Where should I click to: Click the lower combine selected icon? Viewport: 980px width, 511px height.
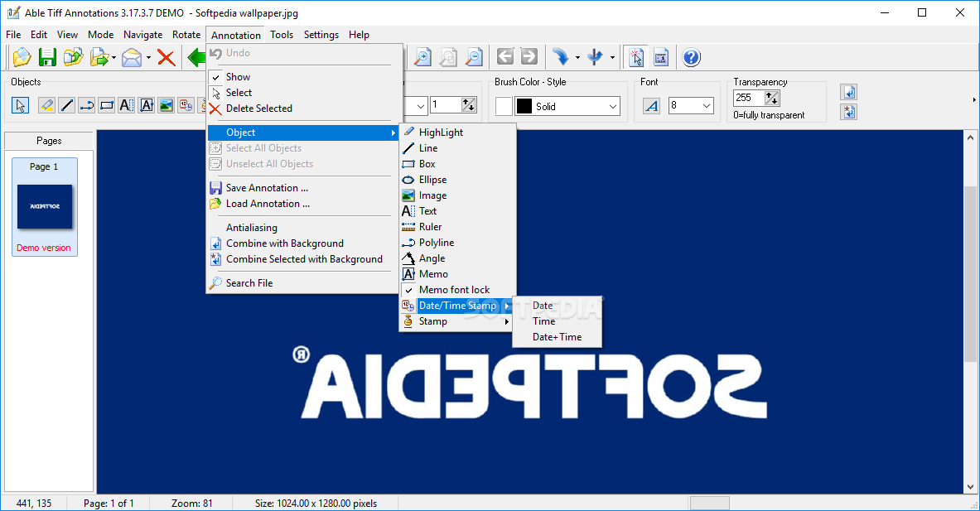[849, 112]
